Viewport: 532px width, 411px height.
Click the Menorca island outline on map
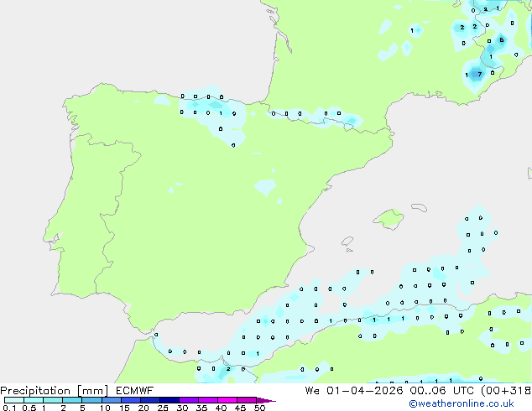pos(419,207)
